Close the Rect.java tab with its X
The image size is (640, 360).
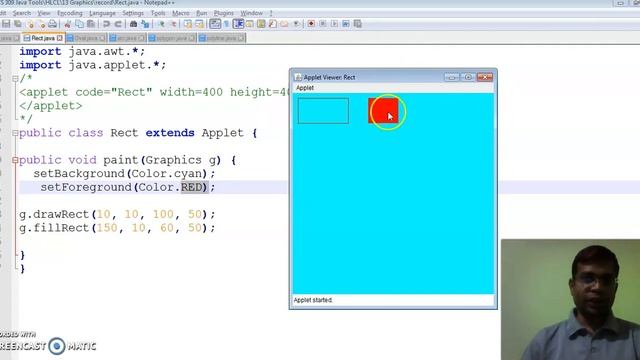click(60, 38)
